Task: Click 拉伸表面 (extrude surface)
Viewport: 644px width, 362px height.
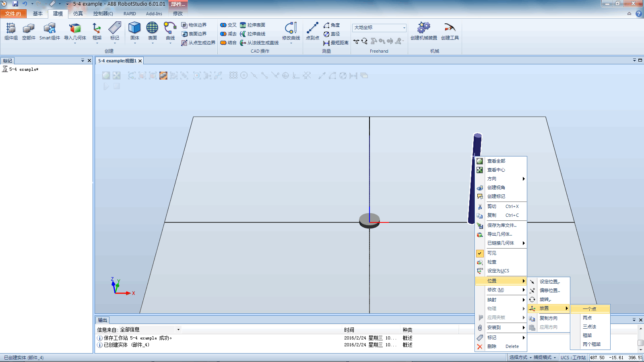Action: [x=252, y=25]
